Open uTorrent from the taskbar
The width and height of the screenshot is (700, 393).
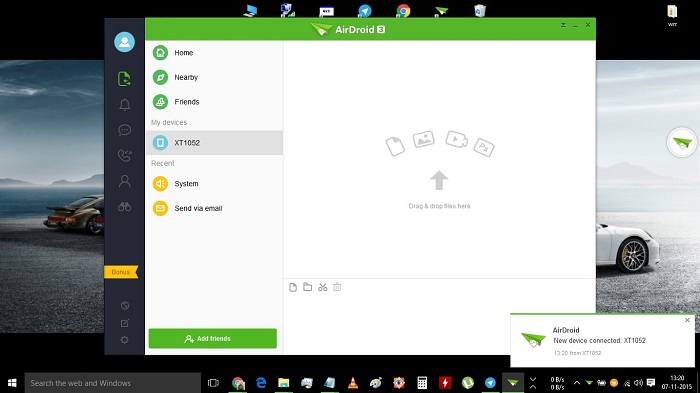pos(467,383)
